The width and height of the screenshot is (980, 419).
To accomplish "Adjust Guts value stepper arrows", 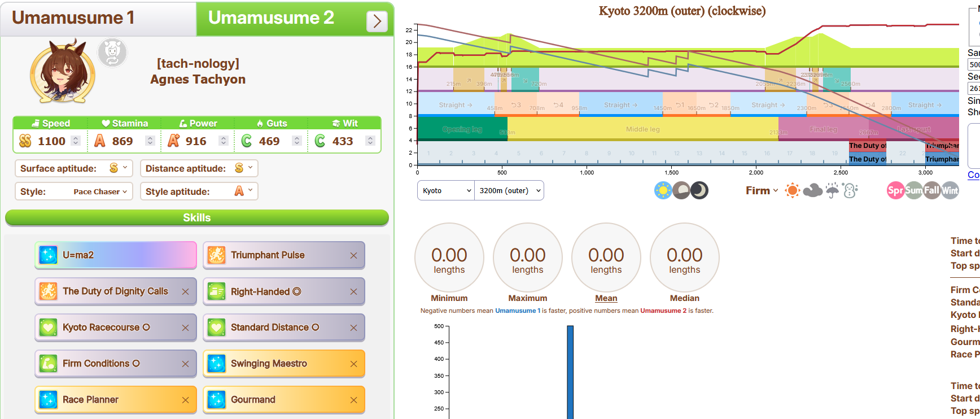I will (x=297, y=141).
